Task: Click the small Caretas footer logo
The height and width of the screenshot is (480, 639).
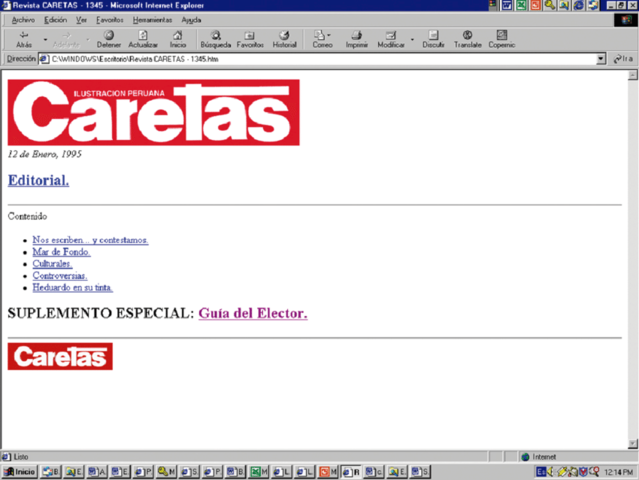Action: click(60, 357)
